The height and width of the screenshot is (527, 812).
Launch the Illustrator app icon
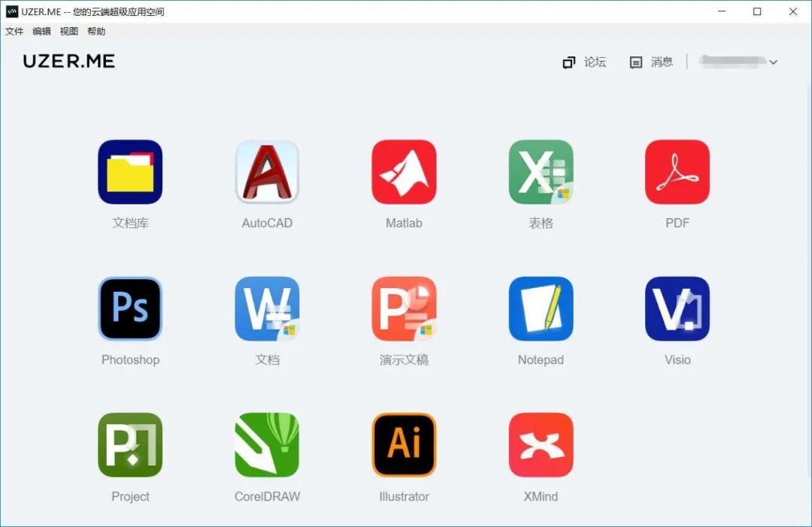click(404, 445)
